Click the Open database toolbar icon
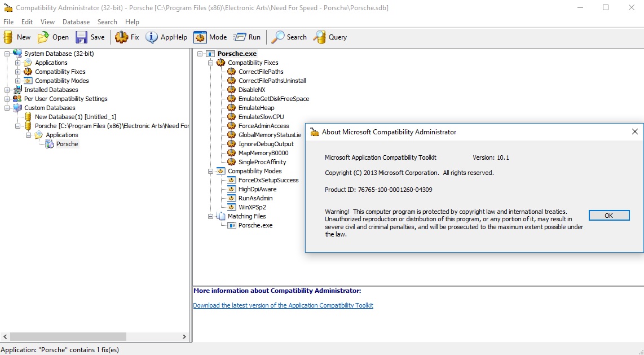644x355 pixels. tap(43, 37)
